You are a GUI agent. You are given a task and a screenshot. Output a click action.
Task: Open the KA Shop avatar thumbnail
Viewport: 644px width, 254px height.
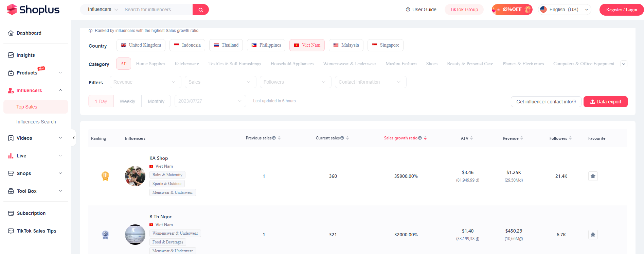click(x=135, y=176)
